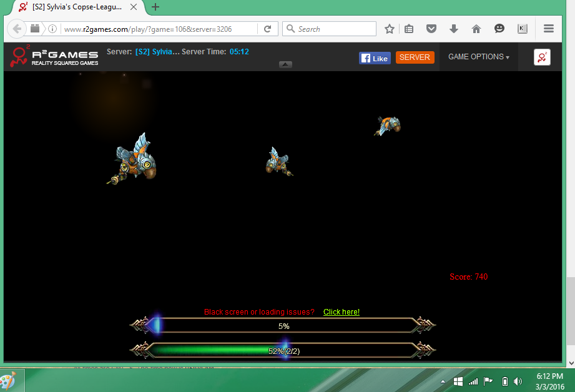The height and width of the screenshot is (392, 575).
Task: Expand the GAME OPTIONS dropdown
Action: pos(478,57)
